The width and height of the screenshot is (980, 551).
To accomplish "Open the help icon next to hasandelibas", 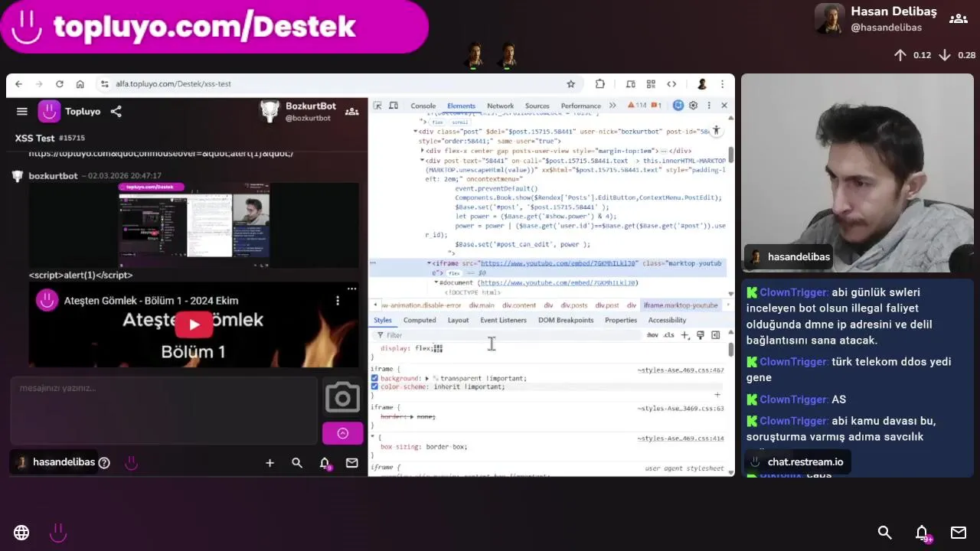I will (x=104, y=462).
